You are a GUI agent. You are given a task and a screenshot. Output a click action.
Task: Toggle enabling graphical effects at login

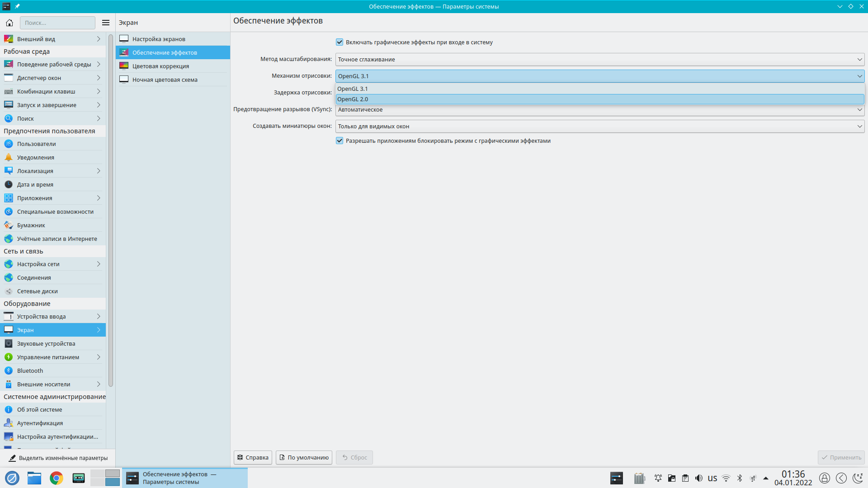[340, 42]
